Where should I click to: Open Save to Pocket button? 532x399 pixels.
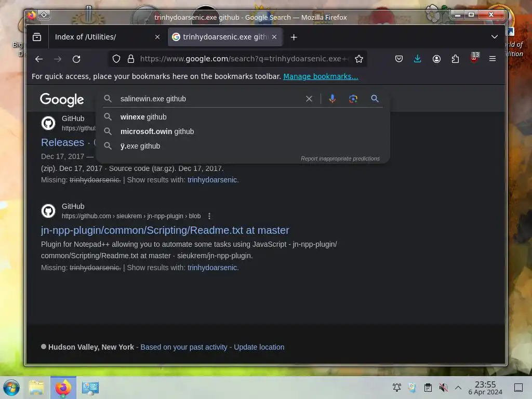[399, 59]
